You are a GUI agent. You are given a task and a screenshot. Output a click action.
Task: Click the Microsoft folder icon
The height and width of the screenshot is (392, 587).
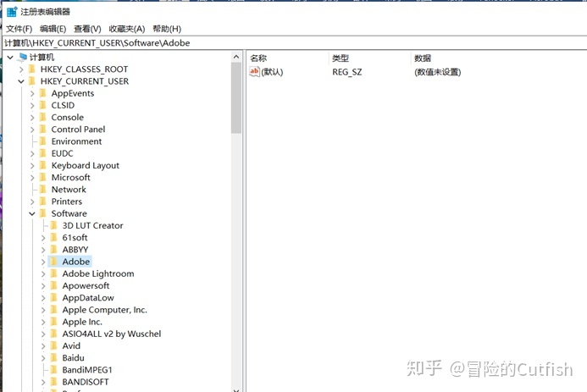(43, 177)
